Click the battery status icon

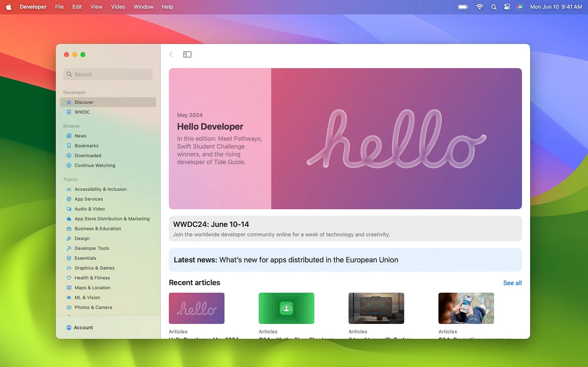[x=463, y=7]
